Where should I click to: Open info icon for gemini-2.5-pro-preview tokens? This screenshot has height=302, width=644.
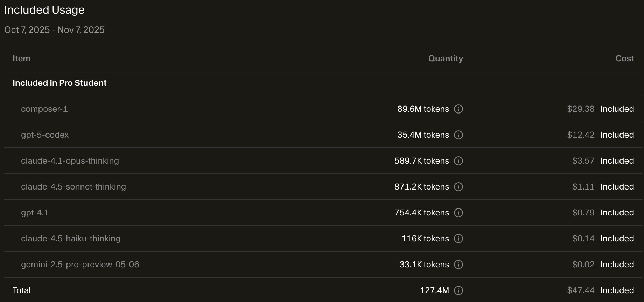458,265
